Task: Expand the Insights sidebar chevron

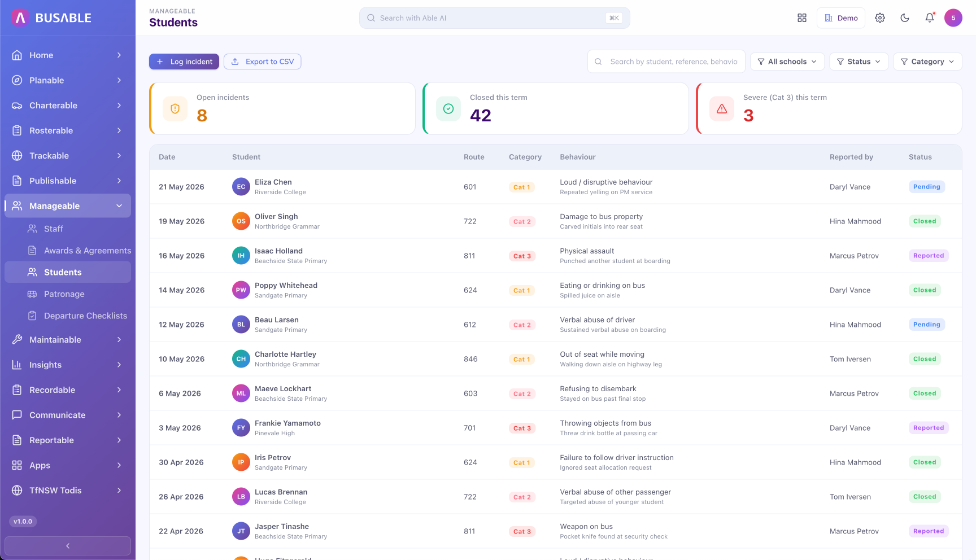Action: pos(119,365)
